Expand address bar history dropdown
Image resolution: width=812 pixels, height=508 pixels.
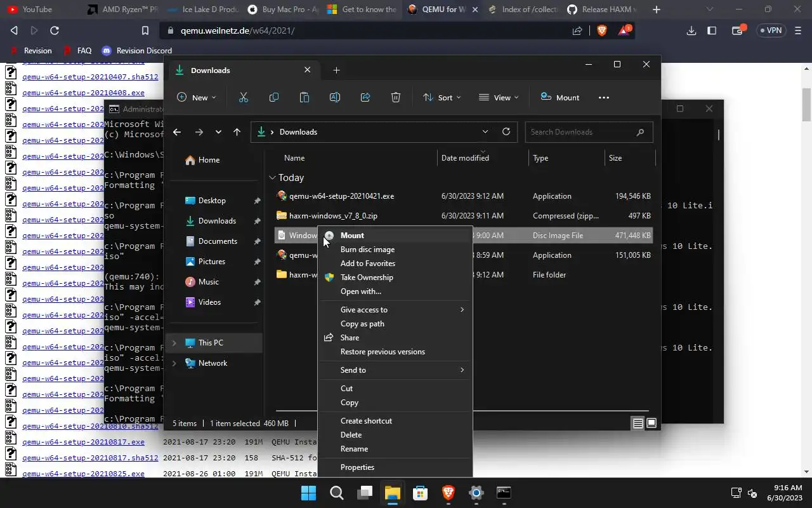point(485,131)
